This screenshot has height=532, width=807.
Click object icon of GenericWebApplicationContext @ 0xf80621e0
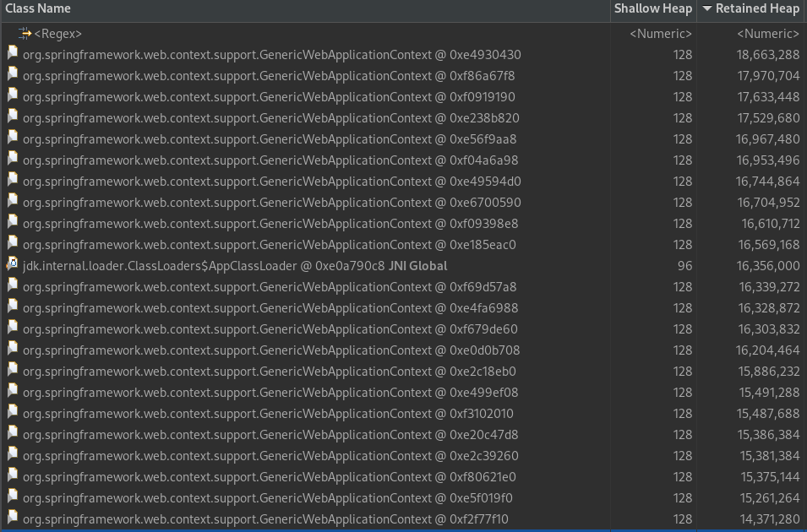(13, 475)
